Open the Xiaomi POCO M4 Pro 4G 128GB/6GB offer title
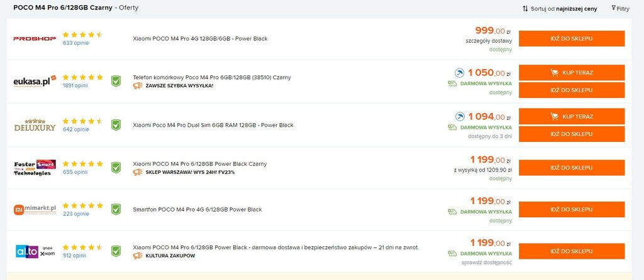The image size is (644, 280). pos(200,38)
